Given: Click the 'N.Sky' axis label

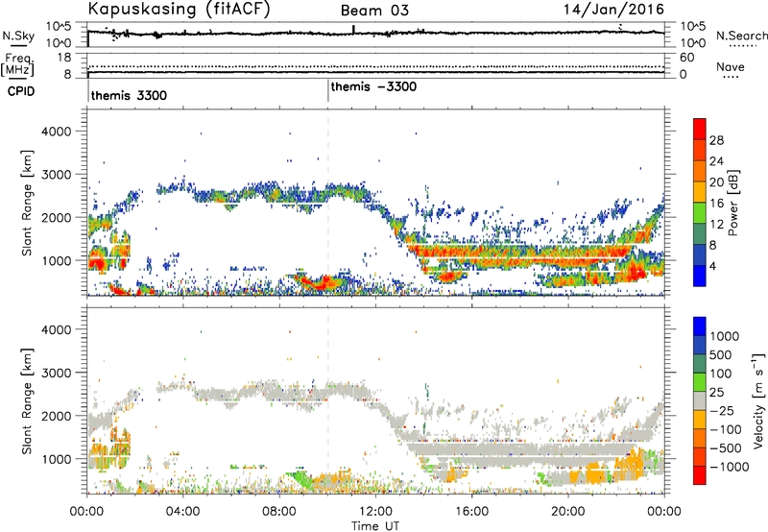Looking at the screenshot, I should pos(18,36).
